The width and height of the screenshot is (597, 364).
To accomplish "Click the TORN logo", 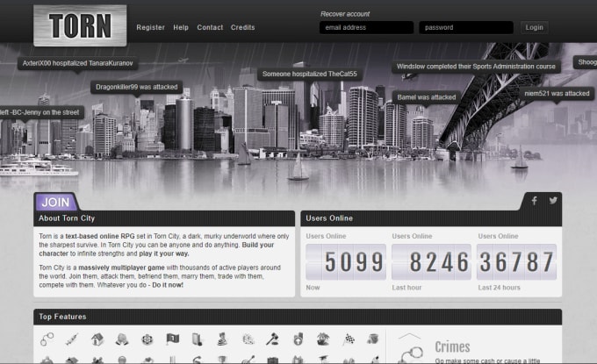I will coord(80,25).
